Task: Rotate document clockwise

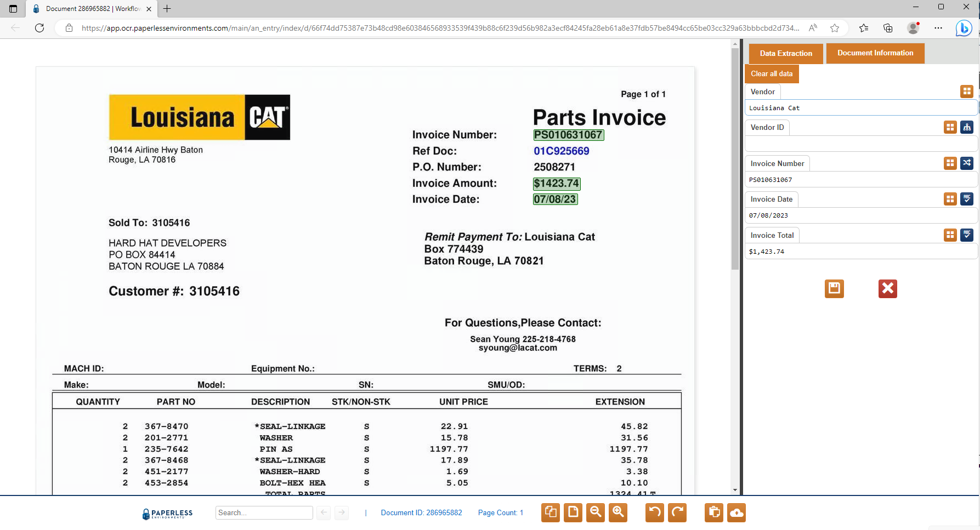Action: click(x=677, y=512)
